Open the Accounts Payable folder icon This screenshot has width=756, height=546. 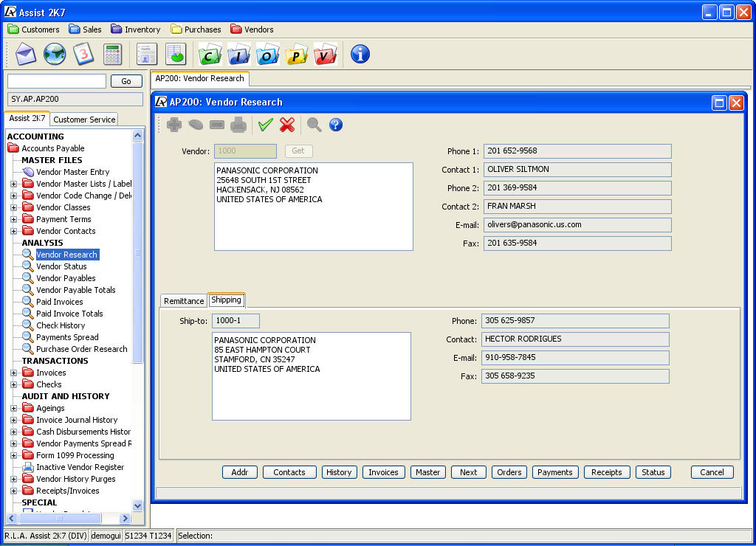tap(13, 148)
